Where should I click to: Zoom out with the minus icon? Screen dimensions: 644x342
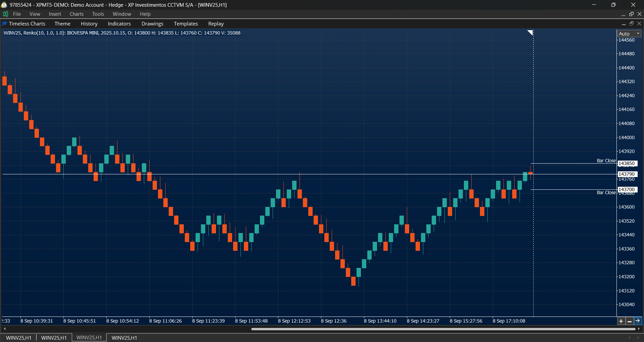coord(630,321)
